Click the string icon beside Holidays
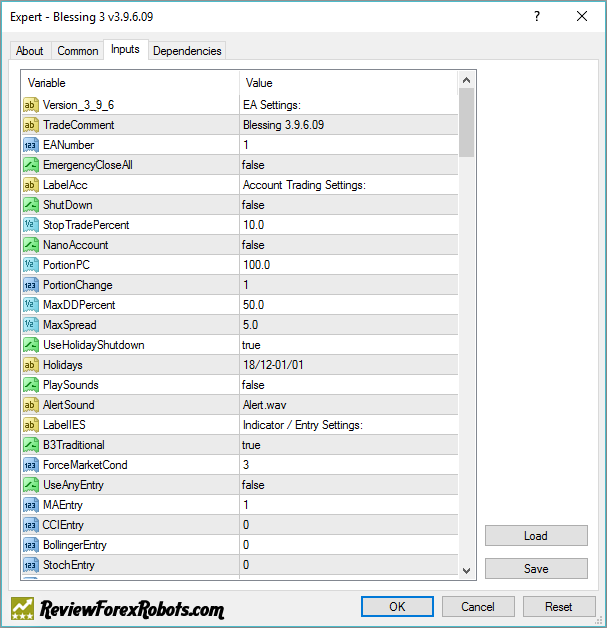 (x=31, y=365)
